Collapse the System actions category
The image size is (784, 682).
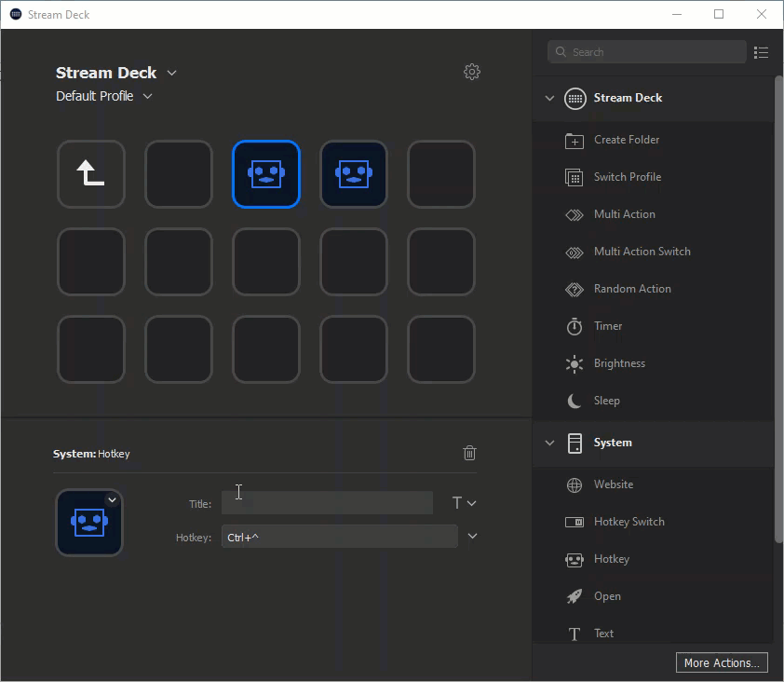pos(549,443)
